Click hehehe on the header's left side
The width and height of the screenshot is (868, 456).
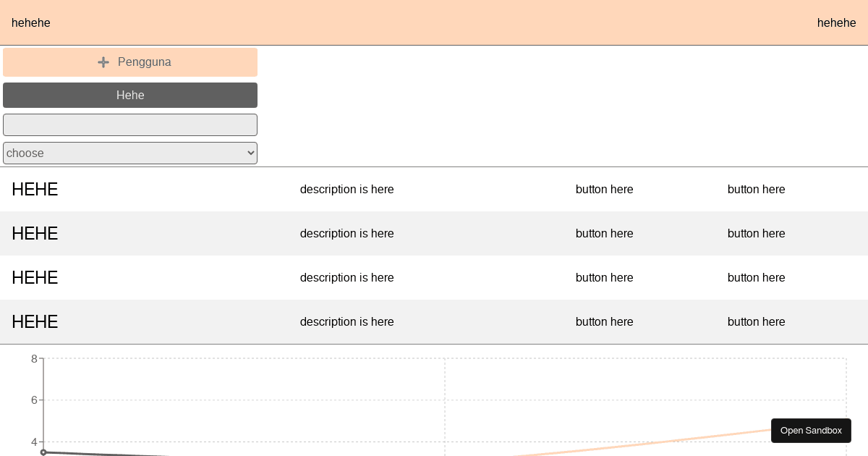[x=31, y=22]
